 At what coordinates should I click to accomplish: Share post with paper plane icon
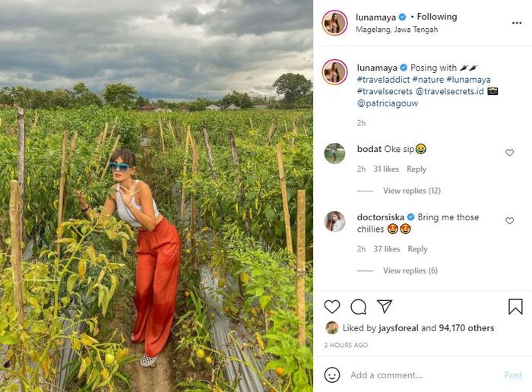(x=385, y=306)
